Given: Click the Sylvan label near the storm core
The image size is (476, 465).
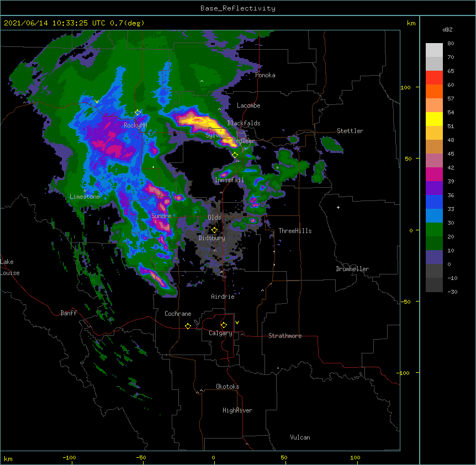Looking at the screenshot, I should [x=215, y=135].
